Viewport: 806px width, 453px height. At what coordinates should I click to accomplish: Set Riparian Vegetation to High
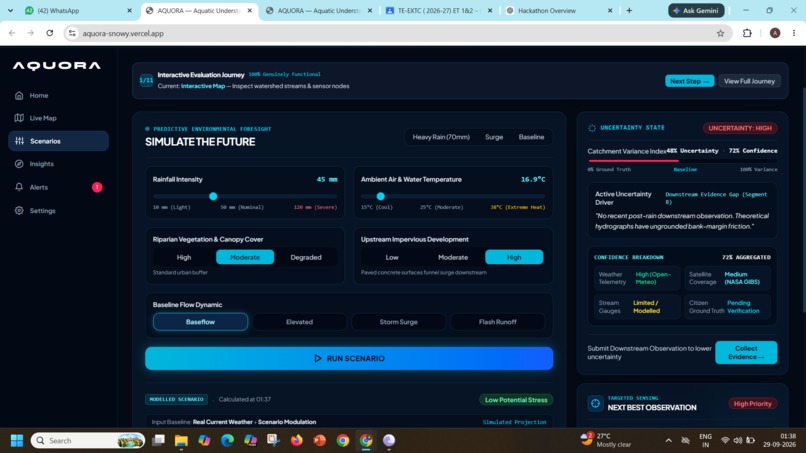pos(184,257)
